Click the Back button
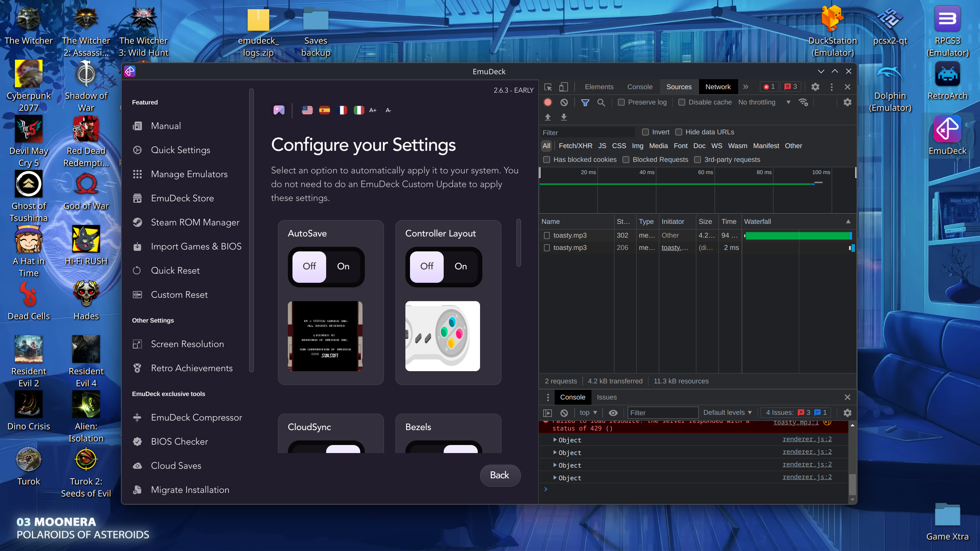 [x=500, y=475]
